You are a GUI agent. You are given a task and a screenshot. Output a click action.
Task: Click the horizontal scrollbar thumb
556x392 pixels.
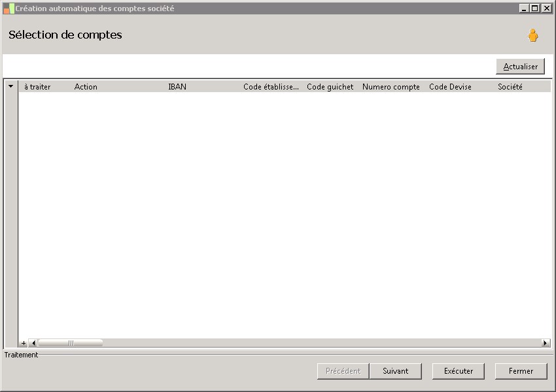pyautogui.click(x=71, y=343)
